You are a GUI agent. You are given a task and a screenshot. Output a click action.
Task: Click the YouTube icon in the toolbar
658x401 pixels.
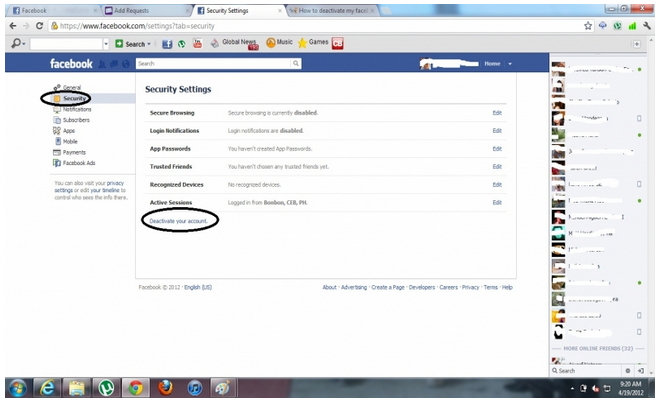tap(197, 43)
